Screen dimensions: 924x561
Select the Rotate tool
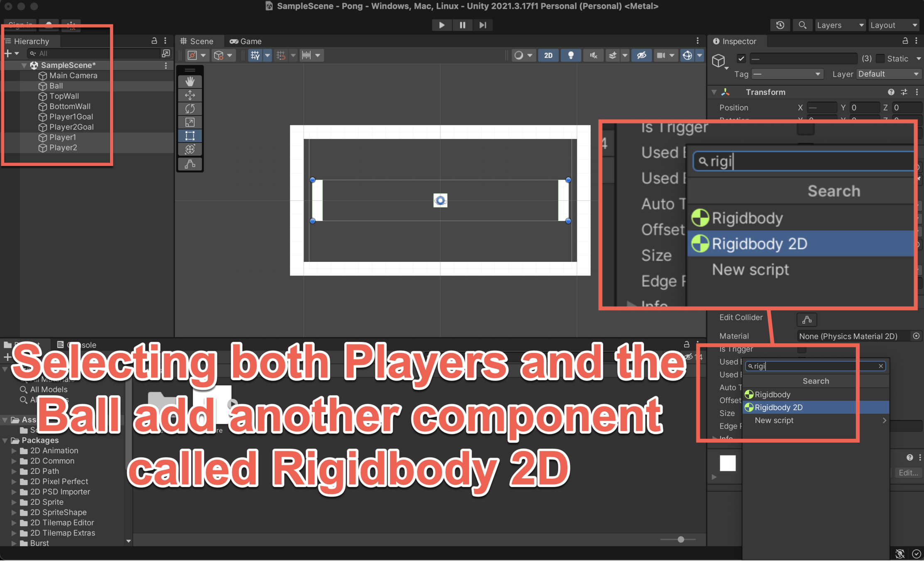coord(190,109)
